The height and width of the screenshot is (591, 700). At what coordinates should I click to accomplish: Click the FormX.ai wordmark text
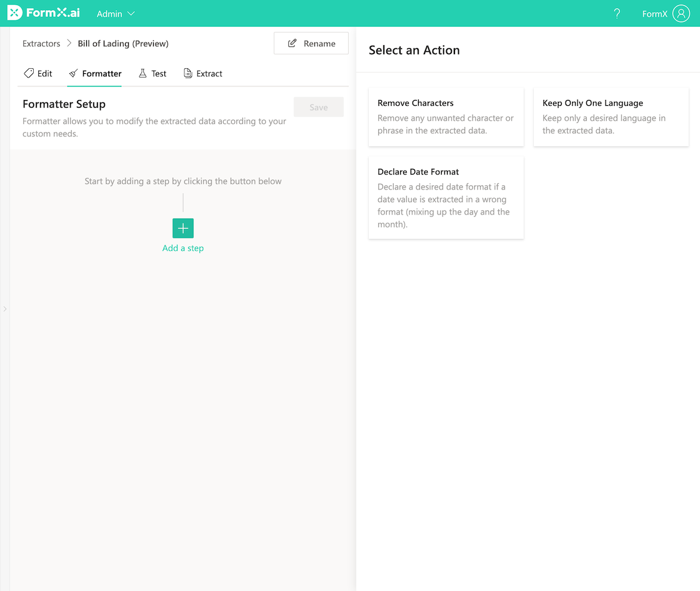(53, 13)
